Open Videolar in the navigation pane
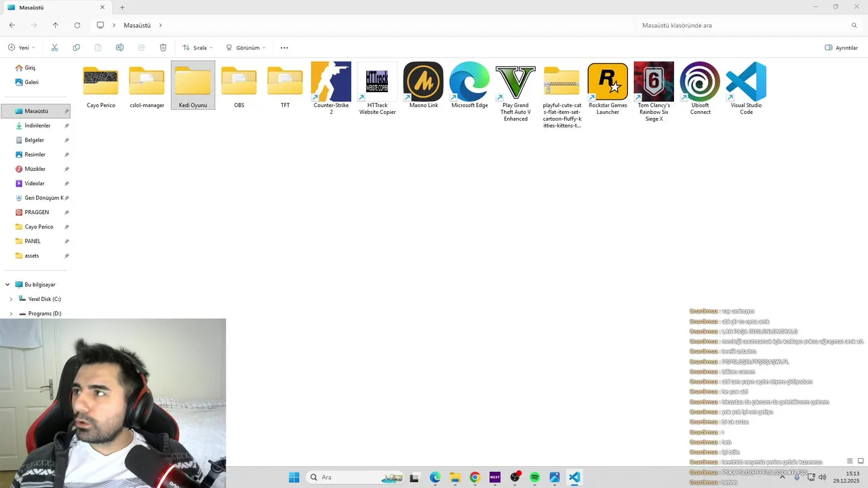Viewport: 868px width, 488px height. [x=35, y=184]
